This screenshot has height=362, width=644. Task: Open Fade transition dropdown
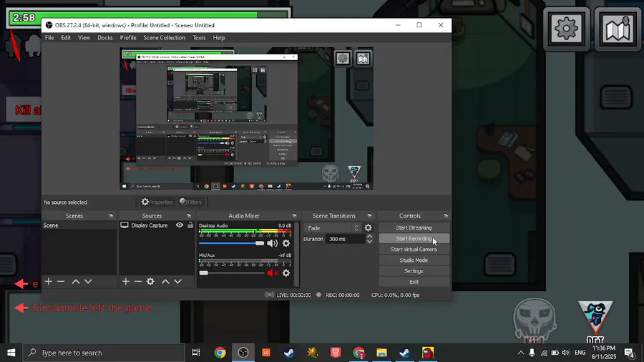333,228
